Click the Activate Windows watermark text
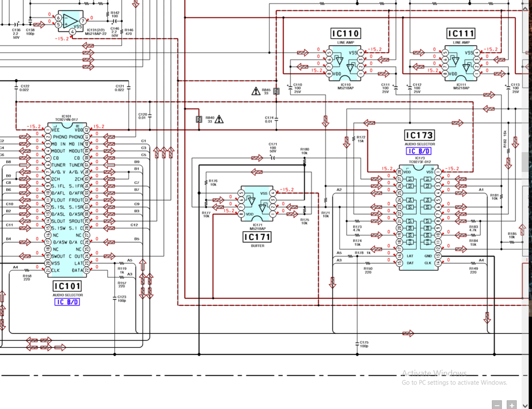 click(434, 373)
